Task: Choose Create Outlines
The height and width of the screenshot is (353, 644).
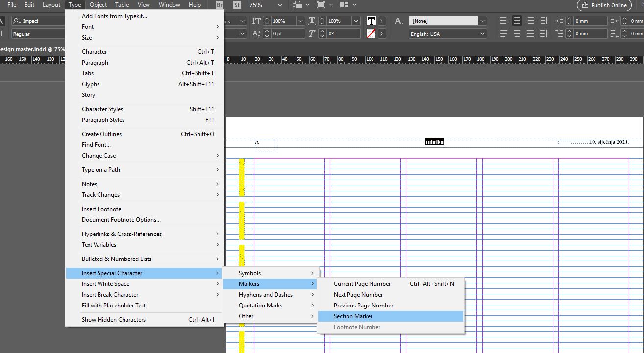Action: 145,134
